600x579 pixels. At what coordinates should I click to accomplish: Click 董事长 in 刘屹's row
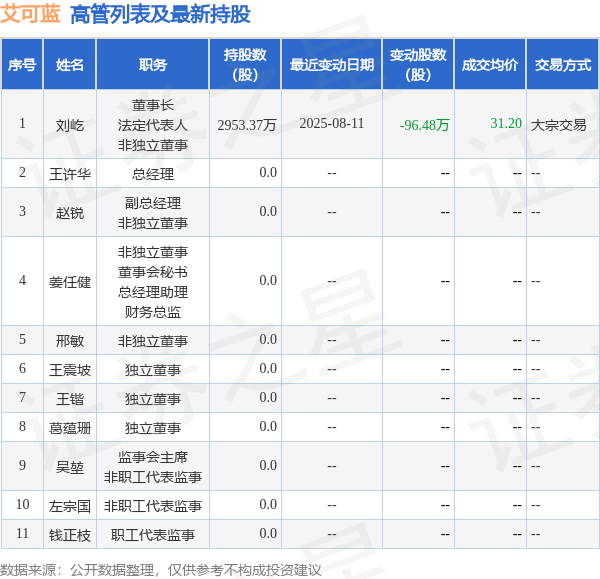pos(153,105)
